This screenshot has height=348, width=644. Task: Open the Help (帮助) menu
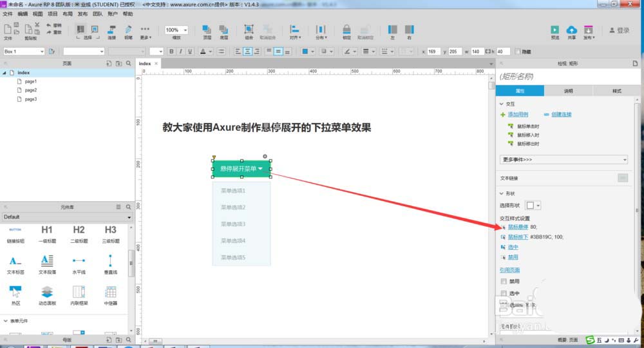pyautogui.click(x=128, y=14)
